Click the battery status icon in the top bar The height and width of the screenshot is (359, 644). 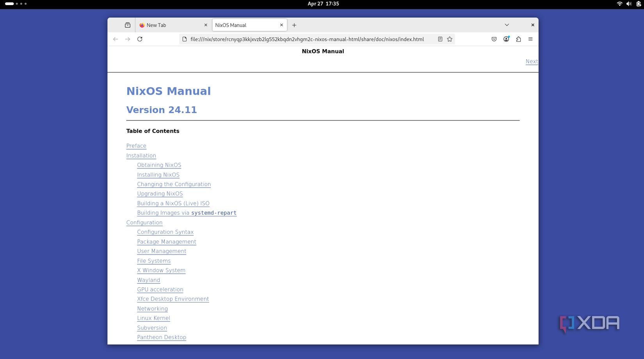(x=639, y=4)
